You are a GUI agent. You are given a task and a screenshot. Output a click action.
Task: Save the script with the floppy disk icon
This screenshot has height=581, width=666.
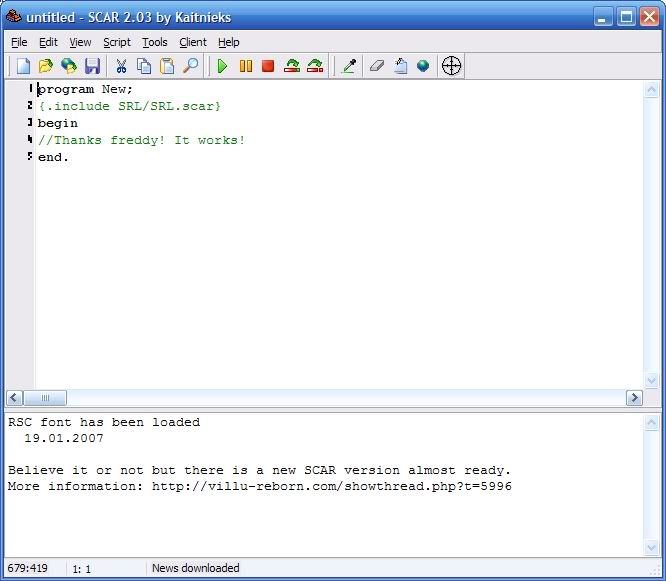pos(92,66)
